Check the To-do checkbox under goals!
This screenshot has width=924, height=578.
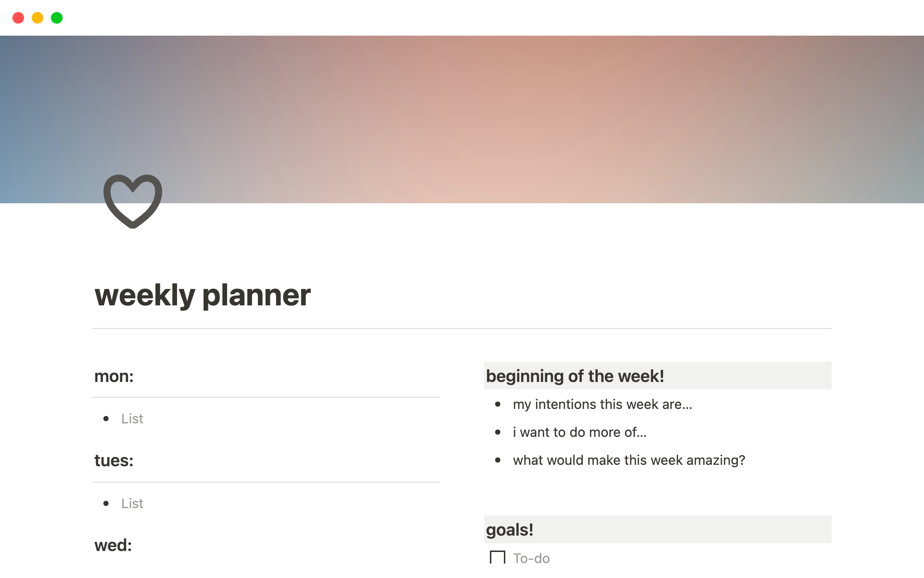[x=498, y=557]
